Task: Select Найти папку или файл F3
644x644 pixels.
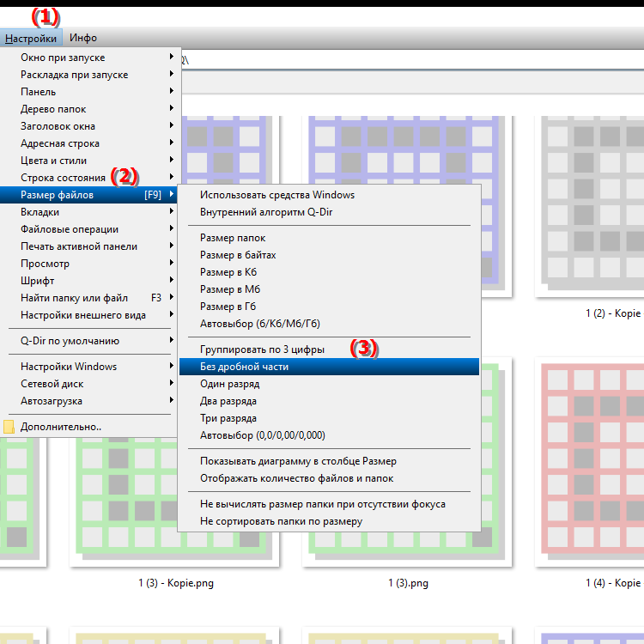Action: coord(89,298)
